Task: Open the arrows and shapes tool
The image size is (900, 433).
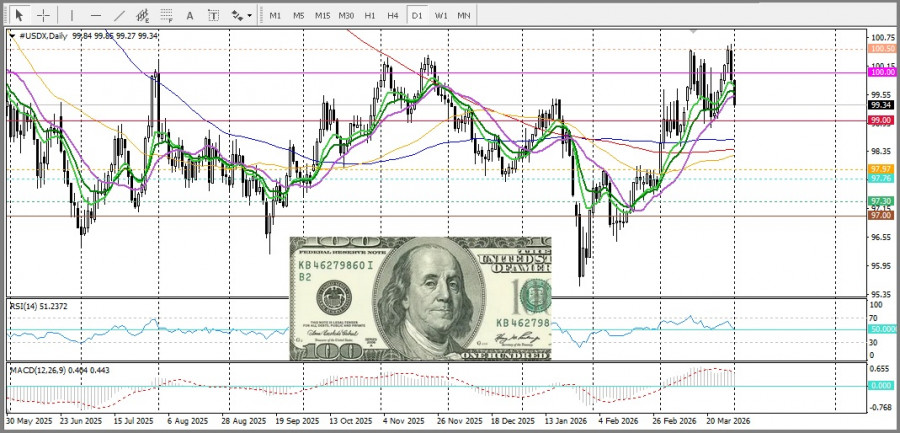Action: [237, 16]
